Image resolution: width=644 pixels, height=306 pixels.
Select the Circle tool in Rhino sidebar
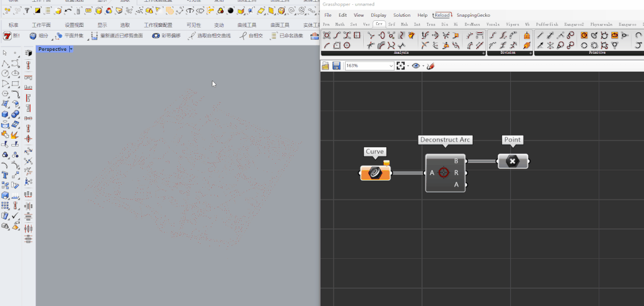(5, 73)
